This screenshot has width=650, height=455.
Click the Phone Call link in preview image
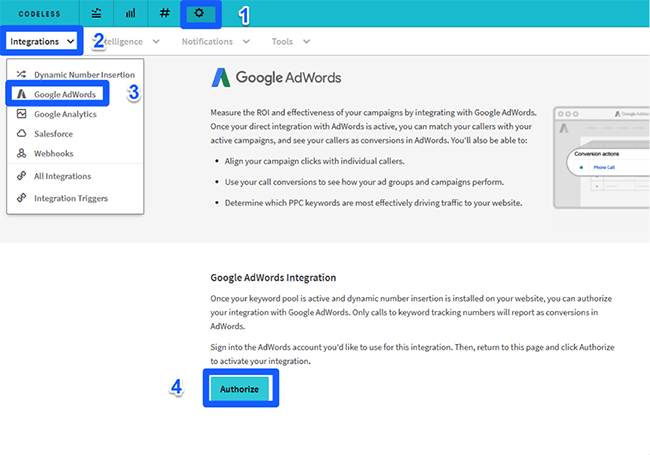pyautogui.click(x=604, y=167)
